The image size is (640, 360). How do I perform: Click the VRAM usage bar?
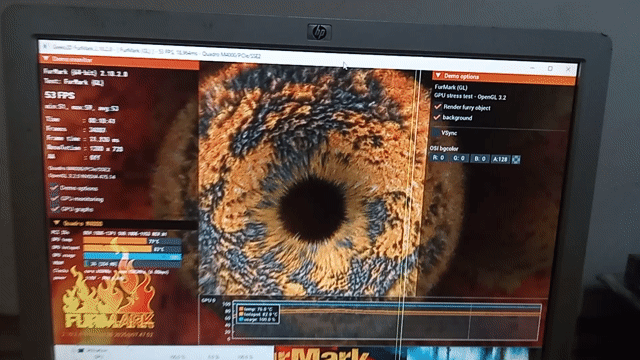[x=132, y=264]
